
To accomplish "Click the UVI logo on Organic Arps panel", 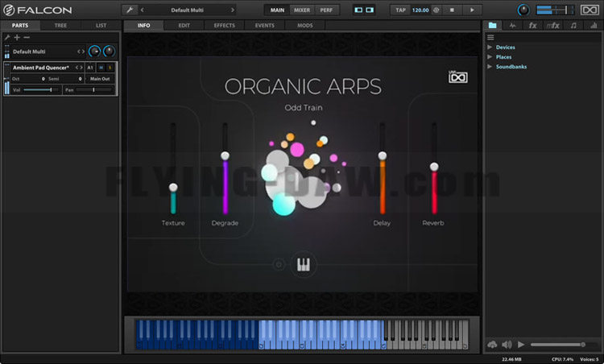I will point(457,77).
